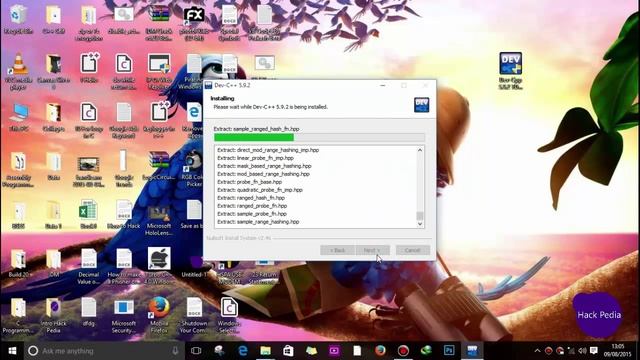The height and width of the screenshot is (360, 640).
Task: Open the Windows Store taskbar icon
Action: 288,351
